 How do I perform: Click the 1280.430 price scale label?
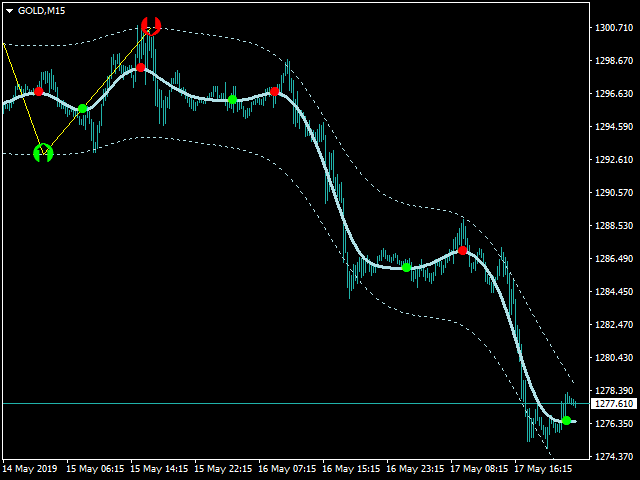pos(614,358)
